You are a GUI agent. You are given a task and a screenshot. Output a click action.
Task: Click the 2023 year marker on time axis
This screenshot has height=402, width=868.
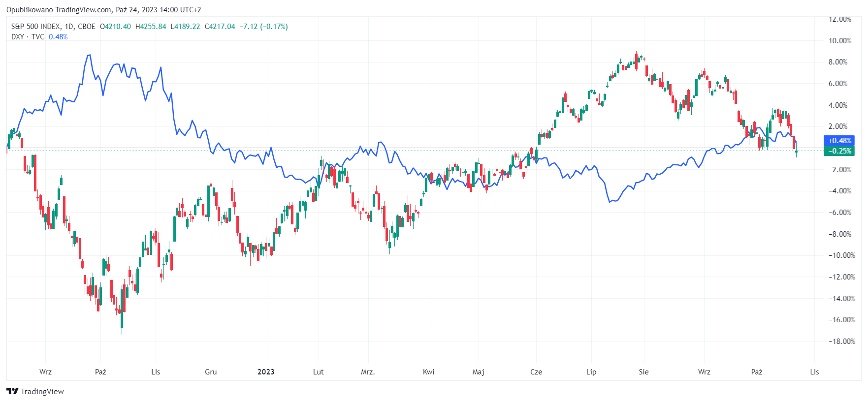point(266,371)
